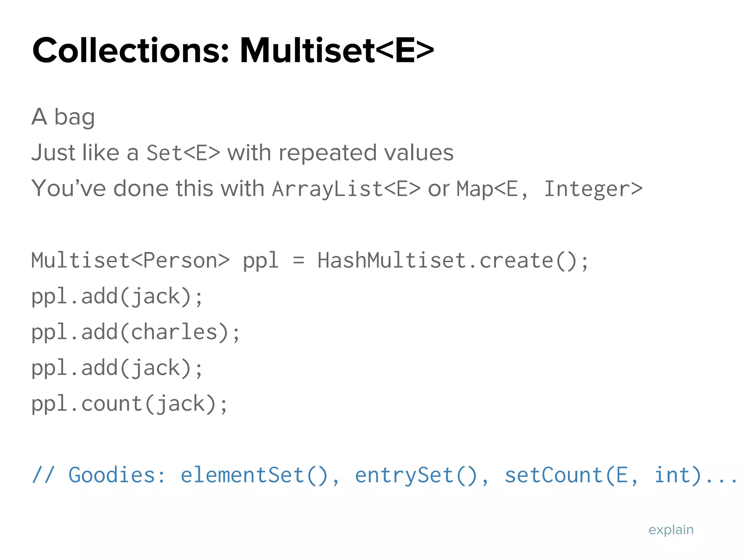Click the "You've done this with" phrase
Image resolution: width=747 pixels, height=560 pixels.
coord(148,189)
